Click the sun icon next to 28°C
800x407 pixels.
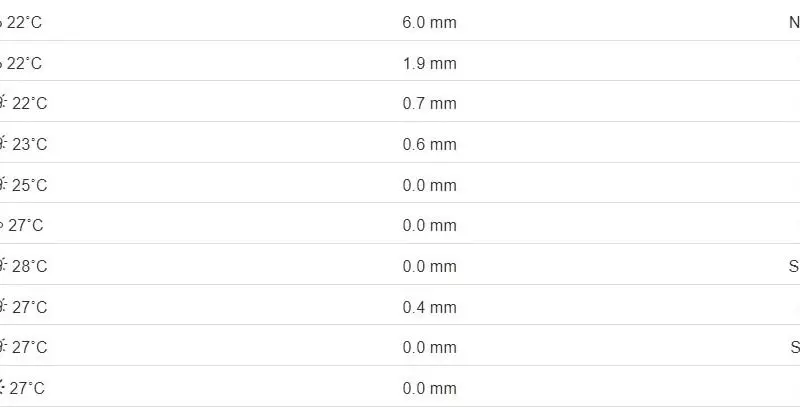(3, 266)
